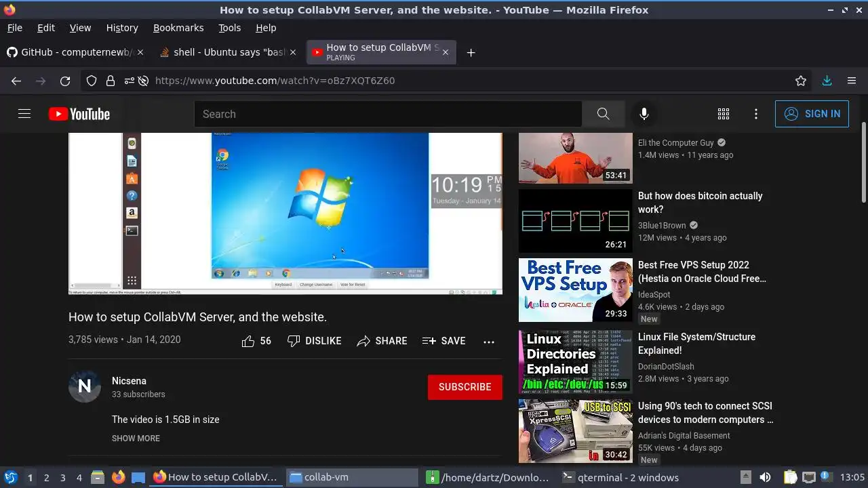Open the Nicsena channel avatar
Screen dimensions: 868x488
point(85,386)
